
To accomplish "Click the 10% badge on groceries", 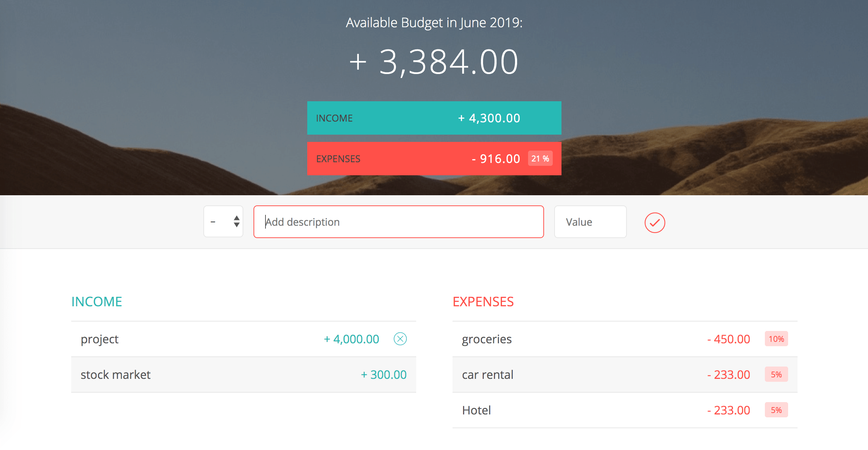I will (776, 339).
